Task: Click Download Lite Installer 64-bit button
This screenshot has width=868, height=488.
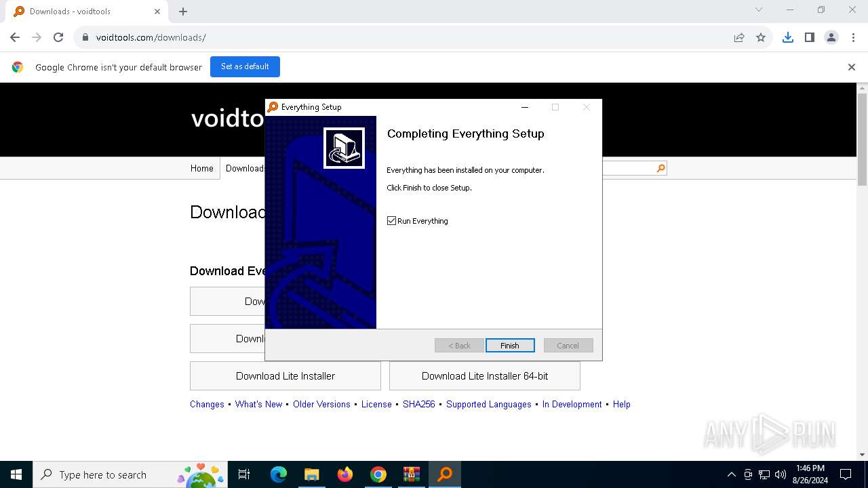Action: coord(485,376)
